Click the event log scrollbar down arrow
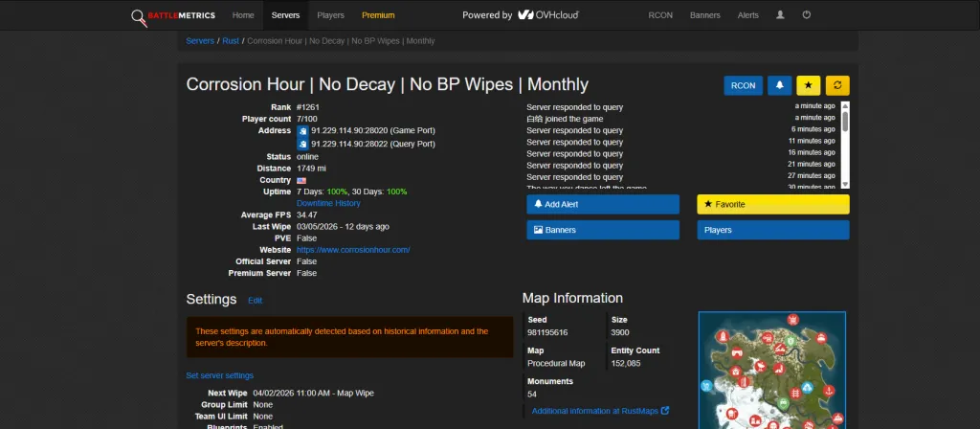 click(x=845, y=185)
